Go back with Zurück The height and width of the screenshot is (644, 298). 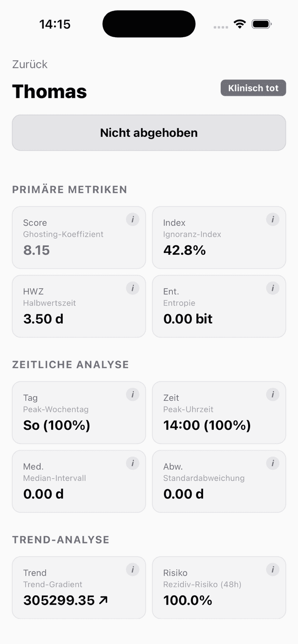point(29,65)
